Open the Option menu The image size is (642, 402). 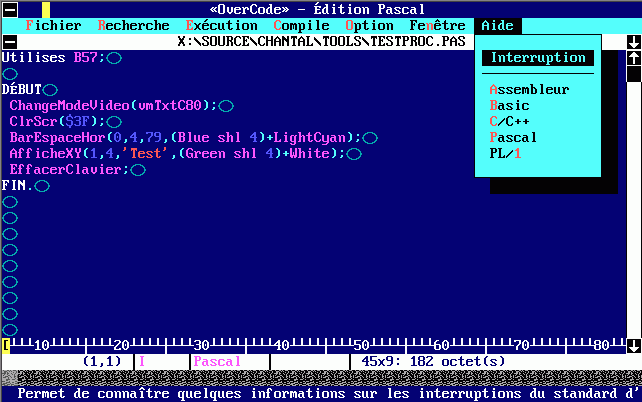(369, 26)
